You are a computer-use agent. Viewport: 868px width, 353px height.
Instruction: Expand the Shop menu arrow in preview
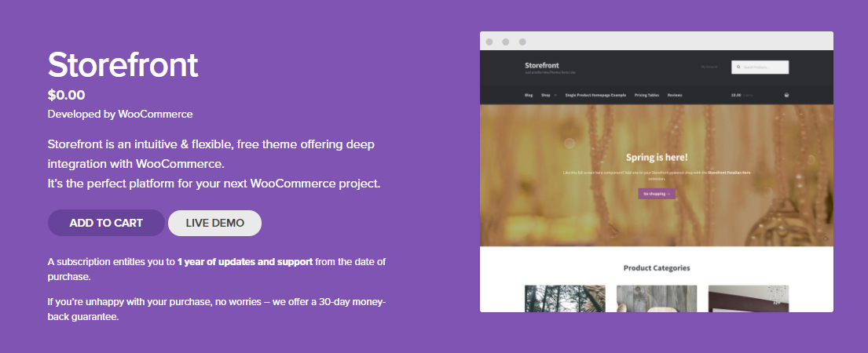[555, 95]
